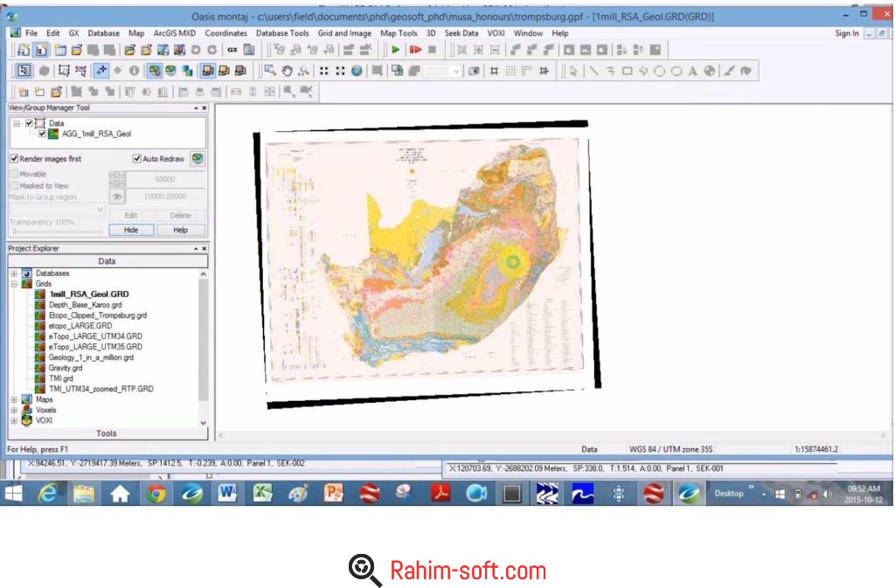Viewport: 895px width, 588px height.
Task: Toggle the AGG_1mill_RSA_Geol group checkbox
Action: click(42, 134)
